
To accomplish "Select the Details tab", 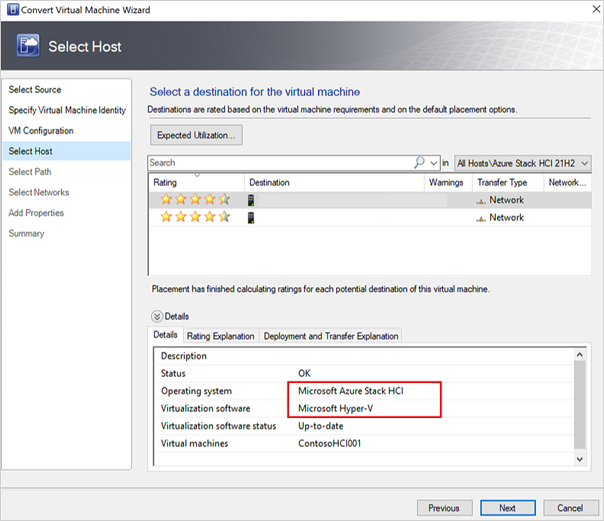I will click(x=166, y=336).
